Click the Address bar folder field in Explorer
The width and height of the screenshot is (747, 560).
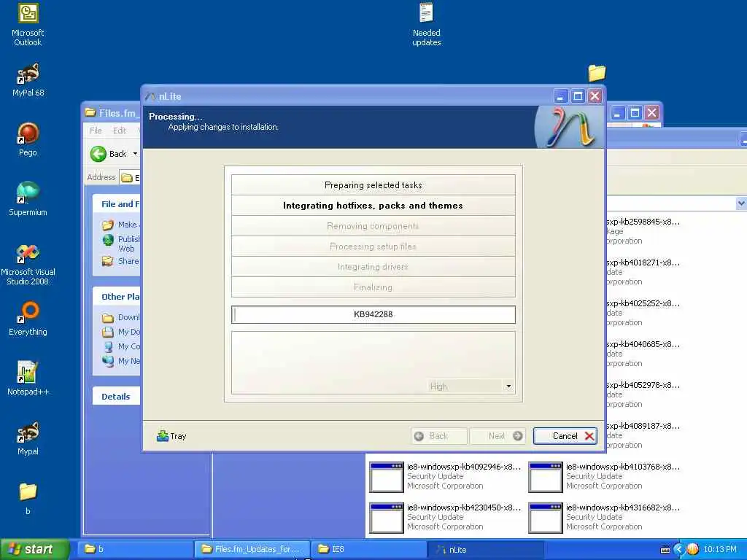click(130, 178)
